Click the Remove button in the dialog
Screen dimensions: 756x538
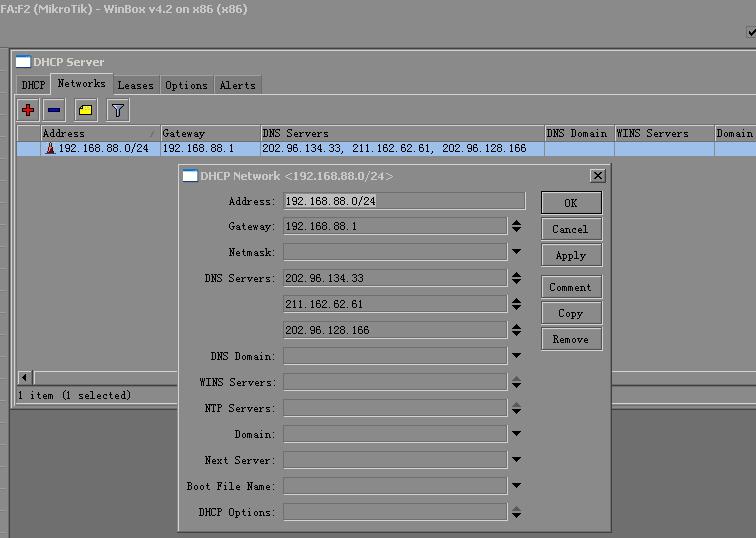click(x=571, y=339)
